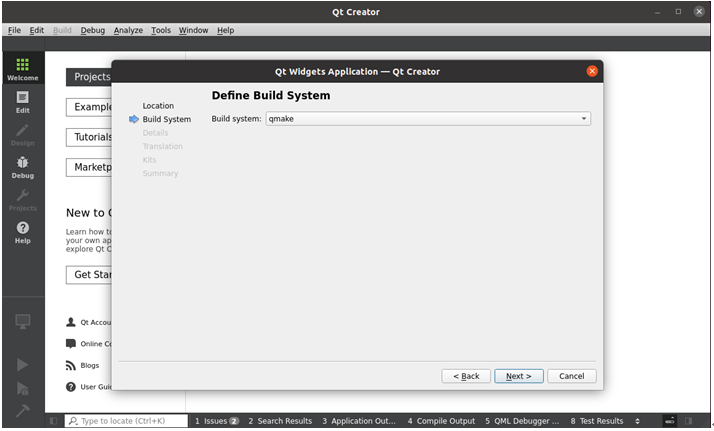Open Design mode in sidebar
Image resolution: width=714 pixels, height=431 pixels.
point(23,135)
